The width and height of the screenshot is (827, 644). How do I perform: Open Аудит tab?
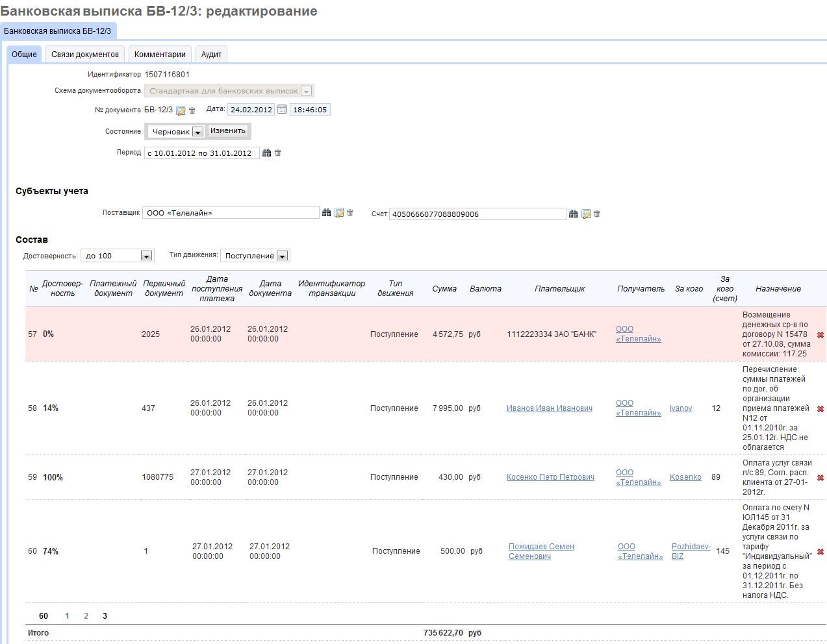(211, 55)
